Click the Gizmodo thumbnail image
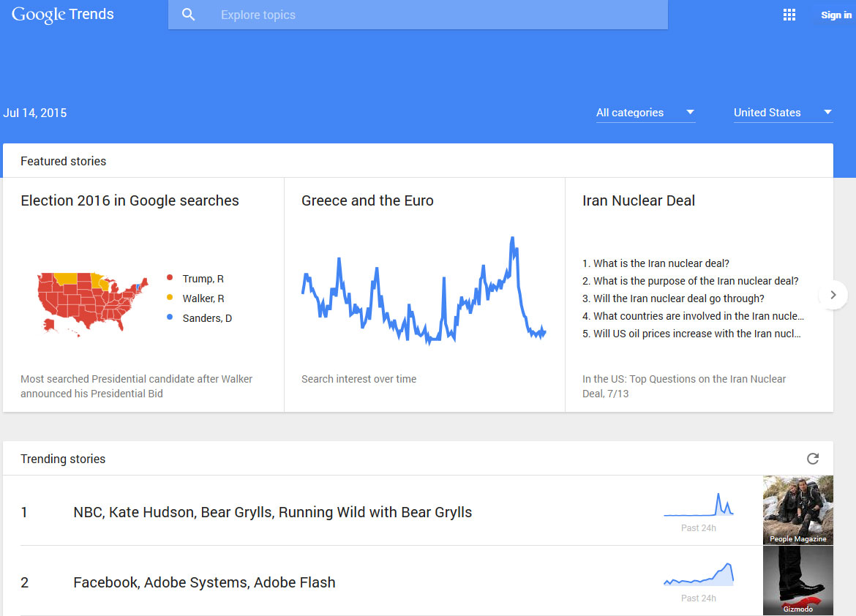The width and height of the screenshot is (856, 616). [798, 580]
